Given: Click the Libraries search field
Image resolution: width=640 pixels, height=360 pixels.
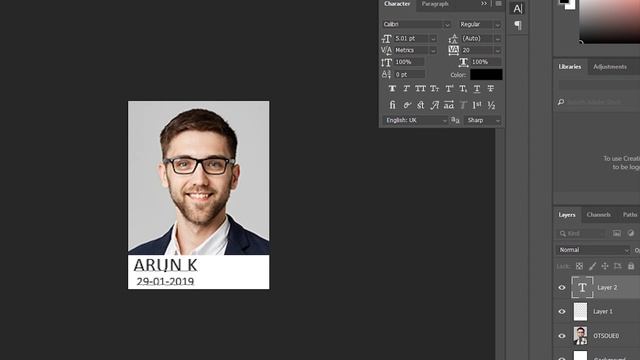Looking at the screenshot, I should pos(598,102).
